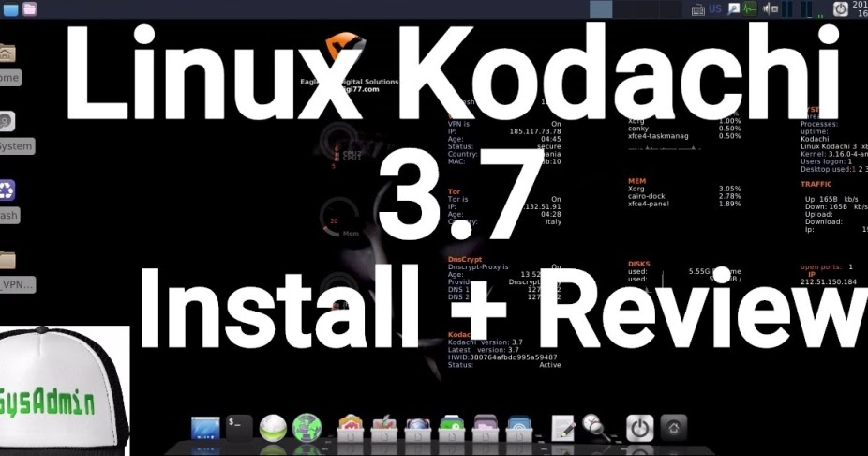Open the Home desktop icon
The width and height of the screenshot is (868, 456).
point(8,64)
